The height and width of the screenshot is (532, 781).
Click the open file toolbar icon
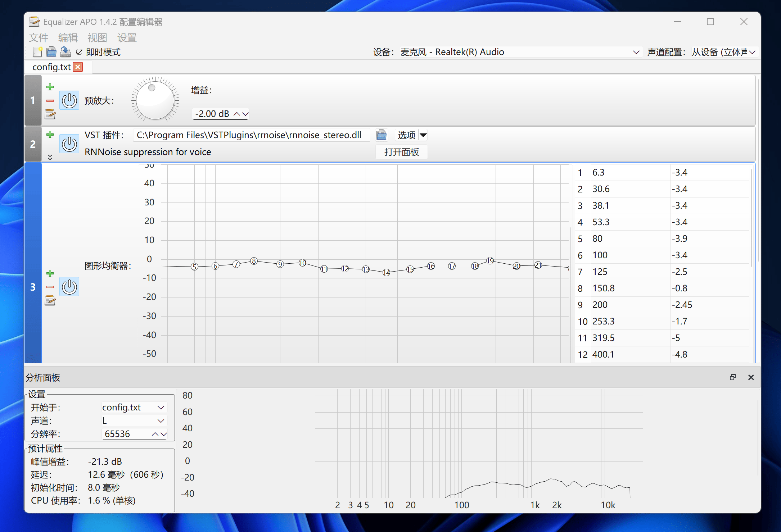pyautogui.click(x=51, y=52)
